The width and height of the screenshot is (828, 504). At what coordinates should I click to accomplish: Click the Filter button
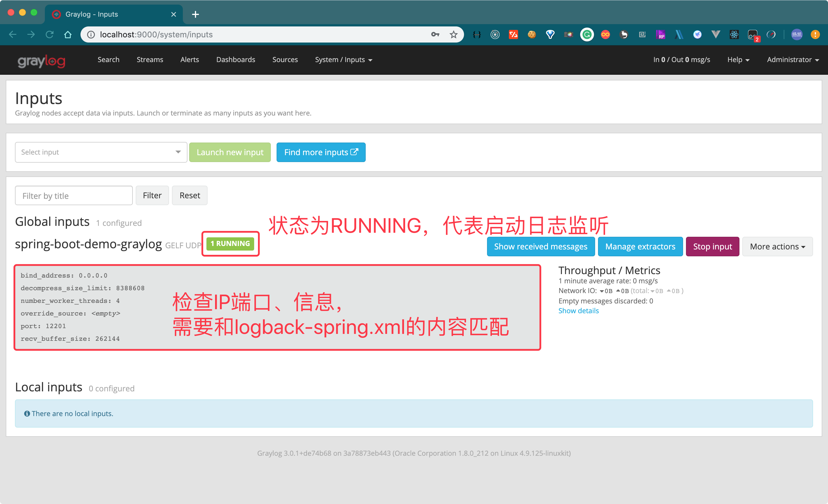(152, 195)
